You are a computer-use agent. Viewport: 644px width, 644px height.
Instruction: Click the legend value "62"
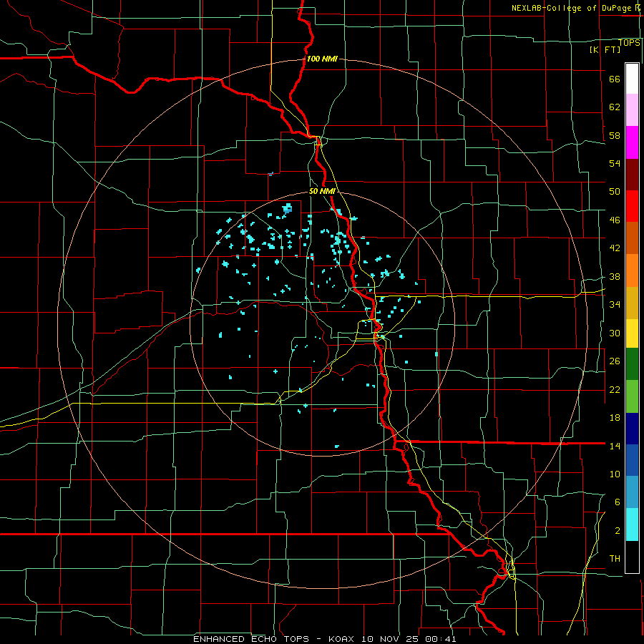[615, 107]
